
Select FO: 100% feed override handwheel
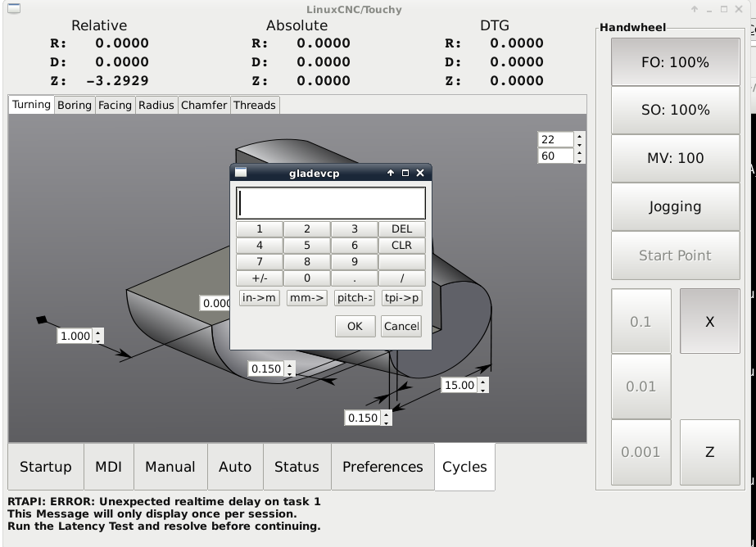(676, 62)
